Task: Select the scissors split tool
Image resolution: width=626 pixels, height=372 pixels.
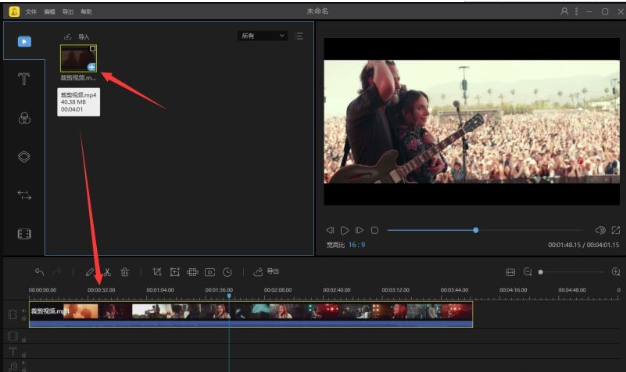Action: (x=107, y=272)
